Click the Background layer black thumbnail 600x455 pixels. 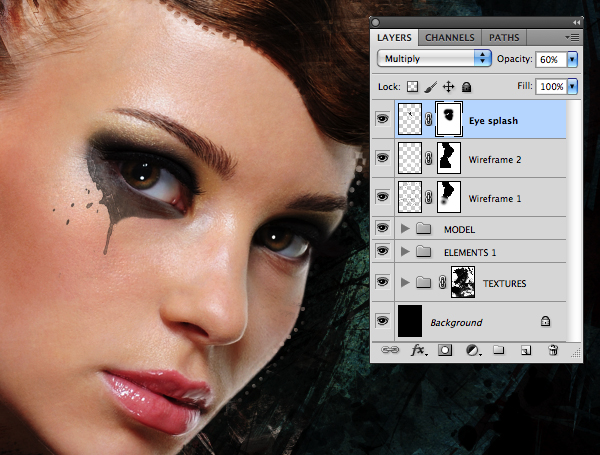point(410,321)
